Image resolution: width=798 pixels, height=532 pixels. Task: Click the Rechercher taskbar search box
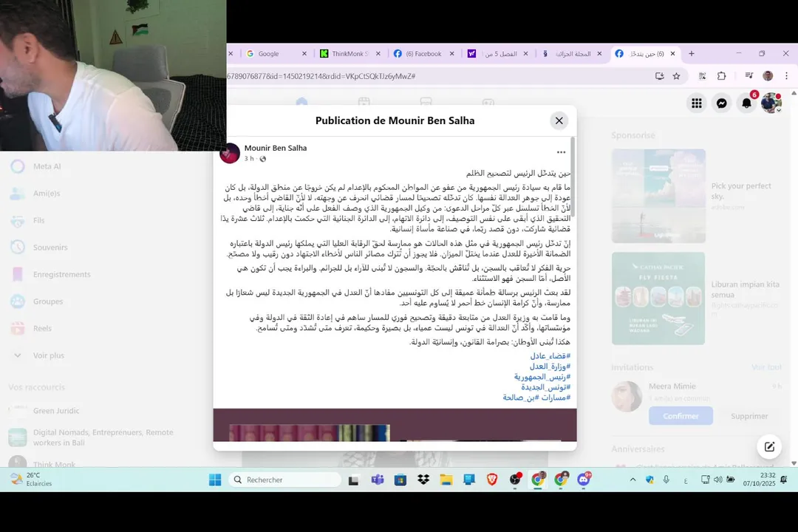(285, 480)
